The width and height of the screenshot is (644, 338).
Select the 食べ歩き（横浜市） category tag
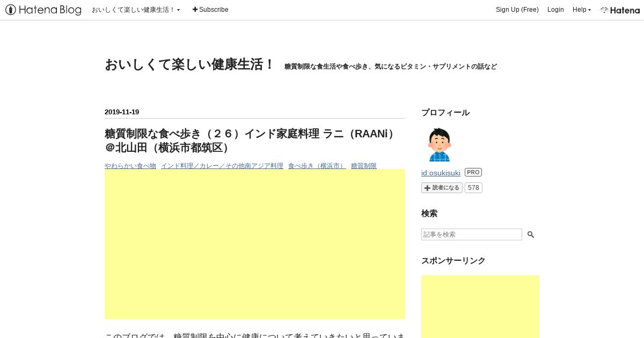click(x=317, y=166)
